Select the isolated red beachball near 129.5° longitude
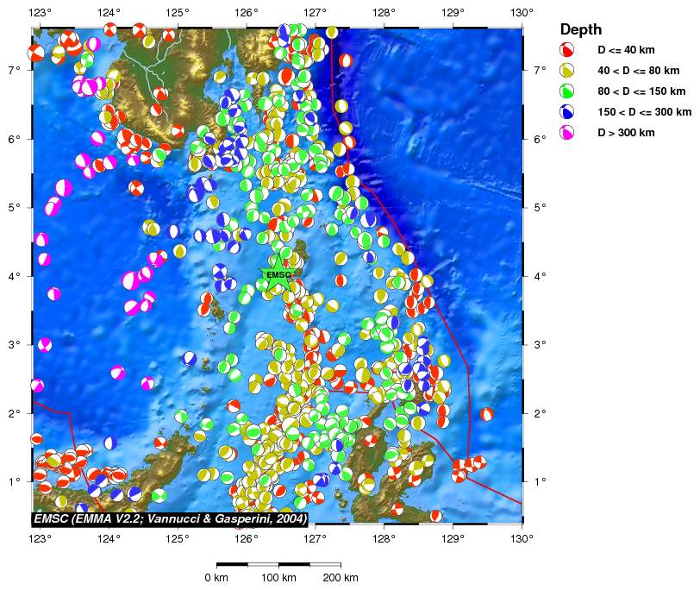This screenshot has height=590, width=700. click(x=487, y=415)
